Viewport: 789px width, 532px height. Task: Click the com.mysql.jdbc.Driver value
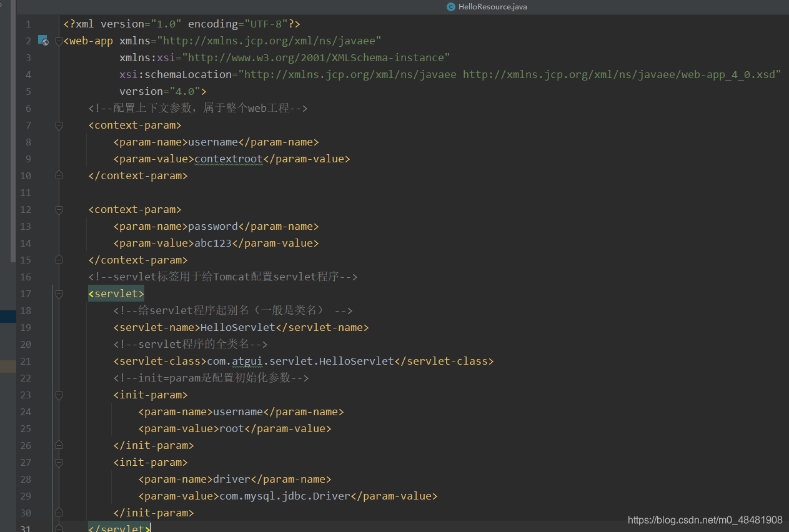tap(285, 496)
